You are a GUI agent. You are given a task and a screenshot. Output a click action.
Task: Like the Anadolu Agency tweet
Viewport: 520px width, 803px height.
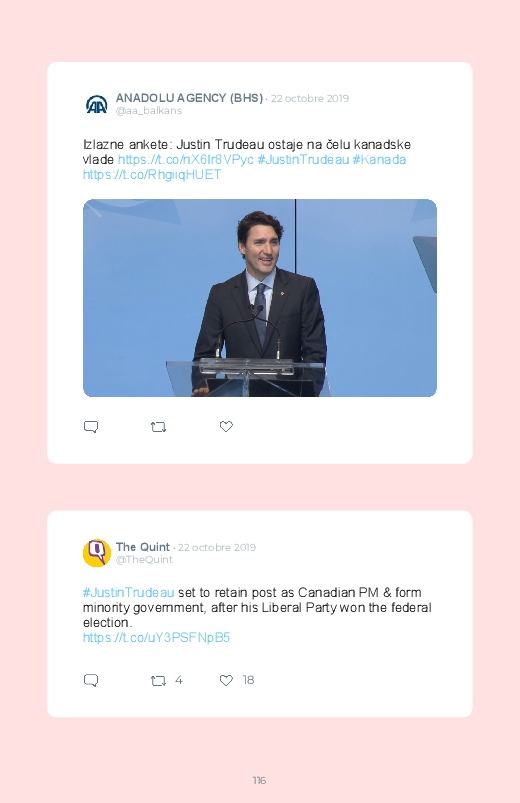coord(226,426)
